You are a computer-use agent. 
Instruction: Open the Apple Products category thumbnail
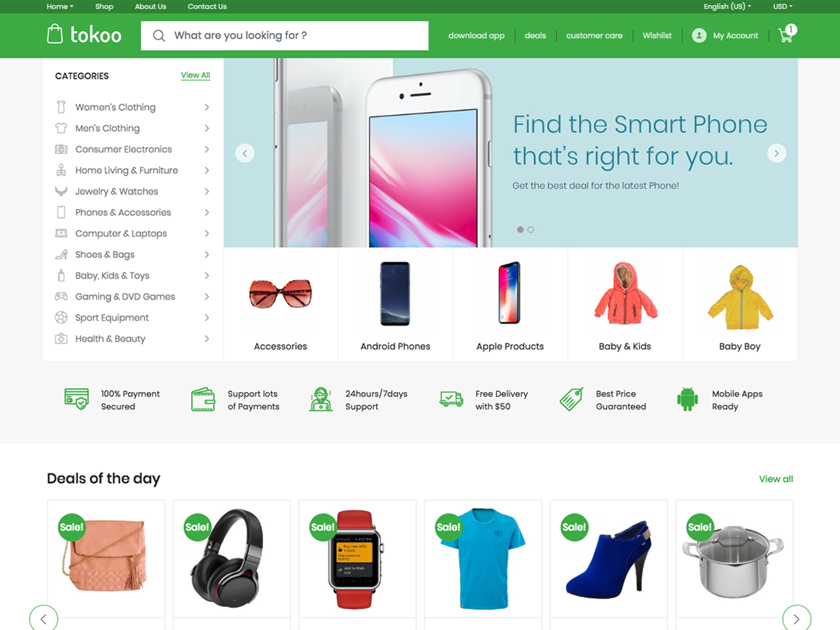tap(510, 304)
